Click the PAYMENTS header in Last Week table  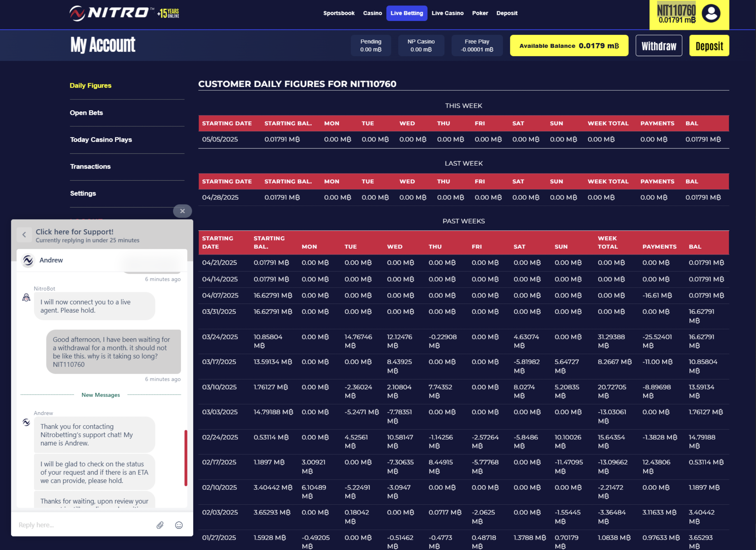657,181
